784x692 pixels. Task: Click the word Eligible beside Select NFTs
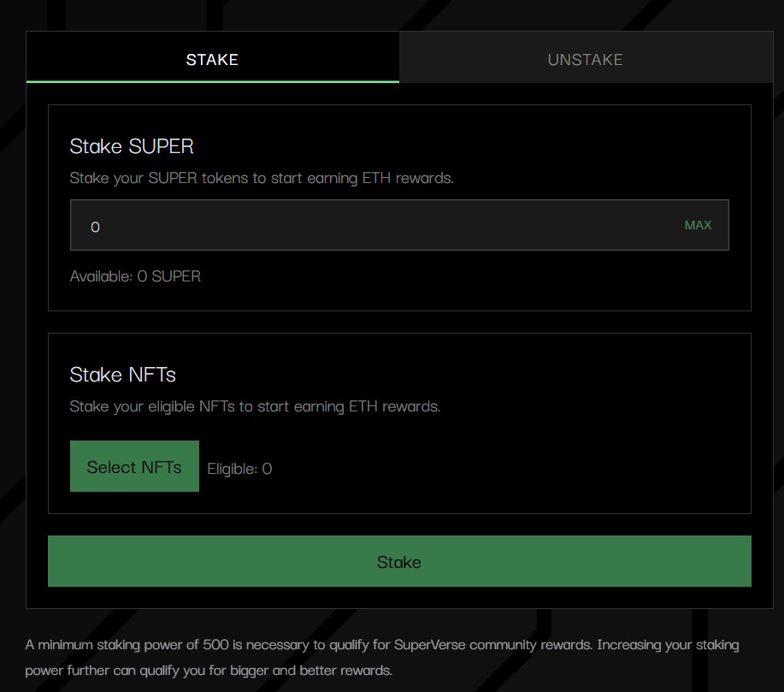coord(232,468)
